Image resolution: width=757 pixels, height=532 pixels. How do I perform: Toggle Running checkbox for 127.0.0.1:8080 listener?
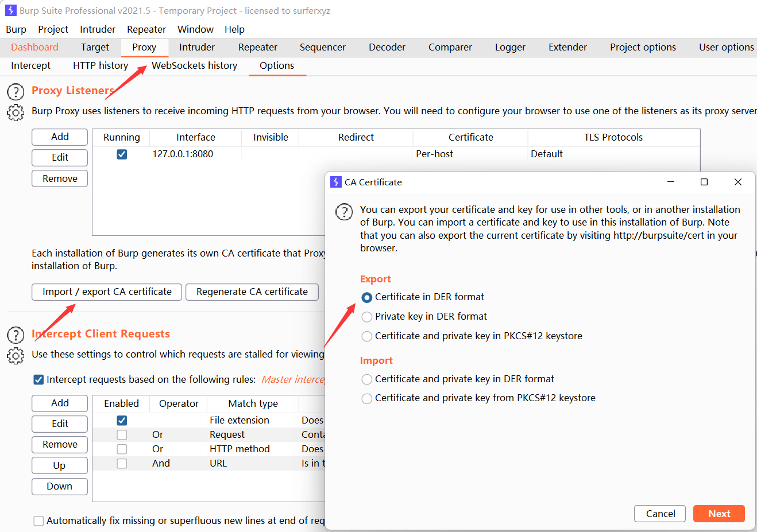[122, 154]
